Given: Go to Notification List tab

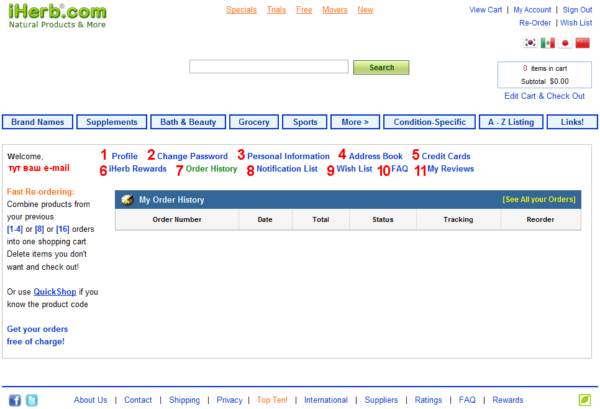Looking at the screenshot, I should click(x=287, y=169).
